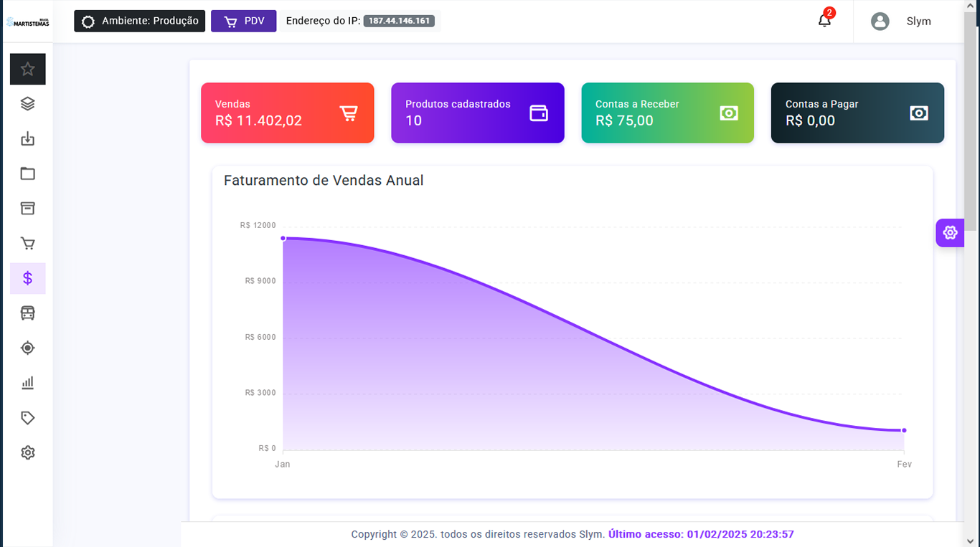Open the Slym user profile menu

click(x=902, y=22)
